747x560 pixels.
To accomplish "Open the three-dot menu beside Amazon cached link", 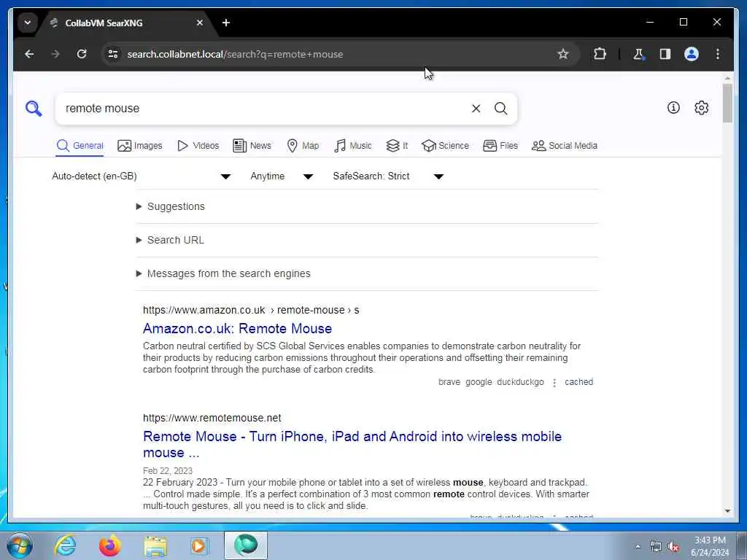I will pos(554,382).
